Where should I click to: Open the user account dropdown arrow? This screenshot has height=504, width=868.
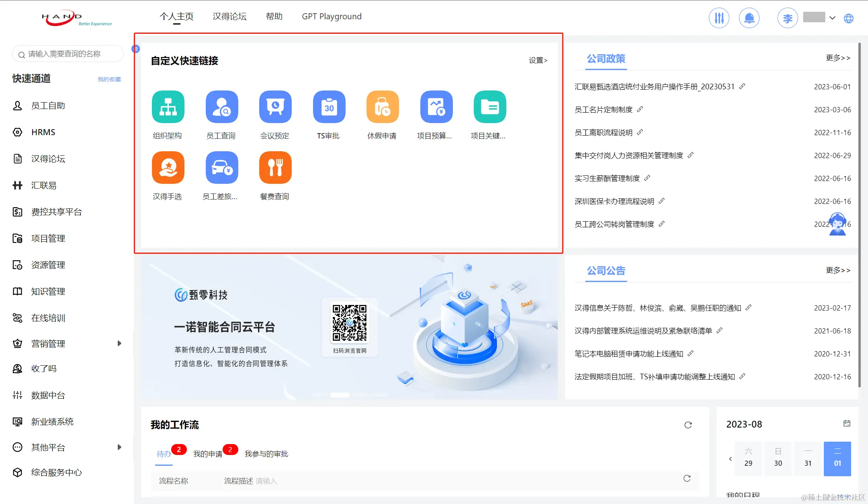pos(832,18)
